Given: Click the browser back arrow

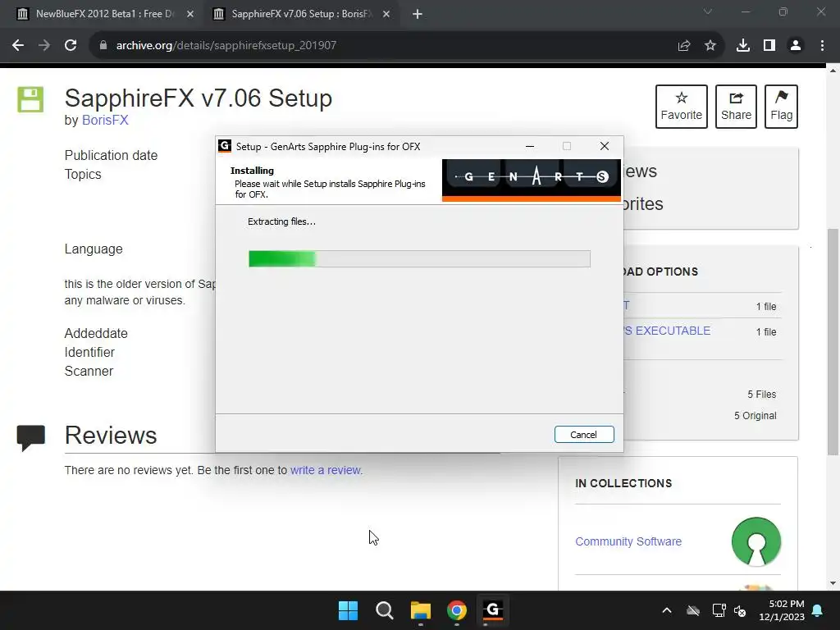Looking at the screenshot, I should click(18, 46).
